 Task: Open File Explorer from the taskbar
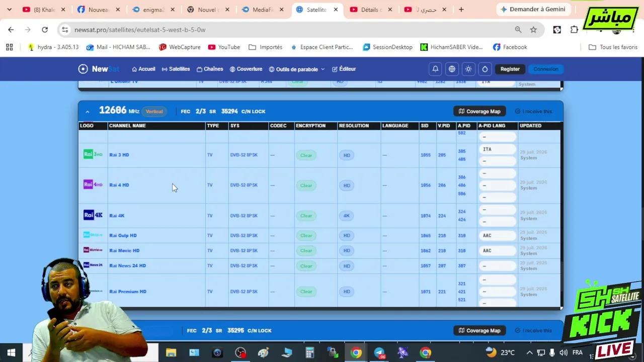(x=171, y=353)
